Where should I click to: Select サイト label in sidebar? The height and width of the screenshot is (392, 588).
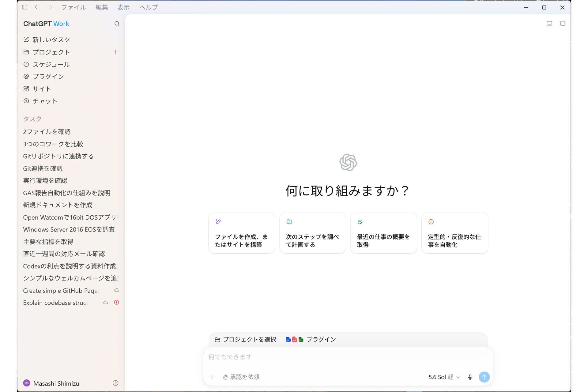click(x=42, y=89)
